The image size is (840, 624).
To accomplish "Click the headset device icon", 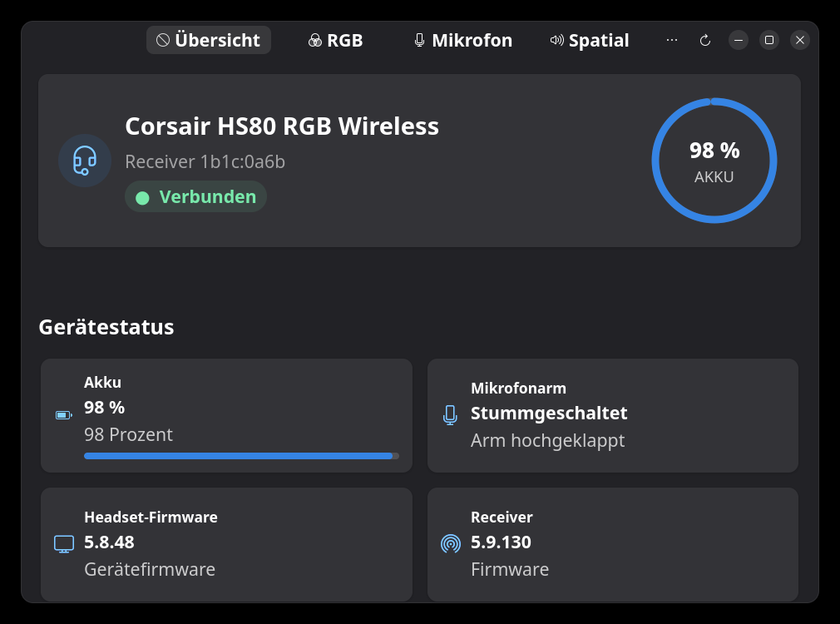I will coord(85,161).
